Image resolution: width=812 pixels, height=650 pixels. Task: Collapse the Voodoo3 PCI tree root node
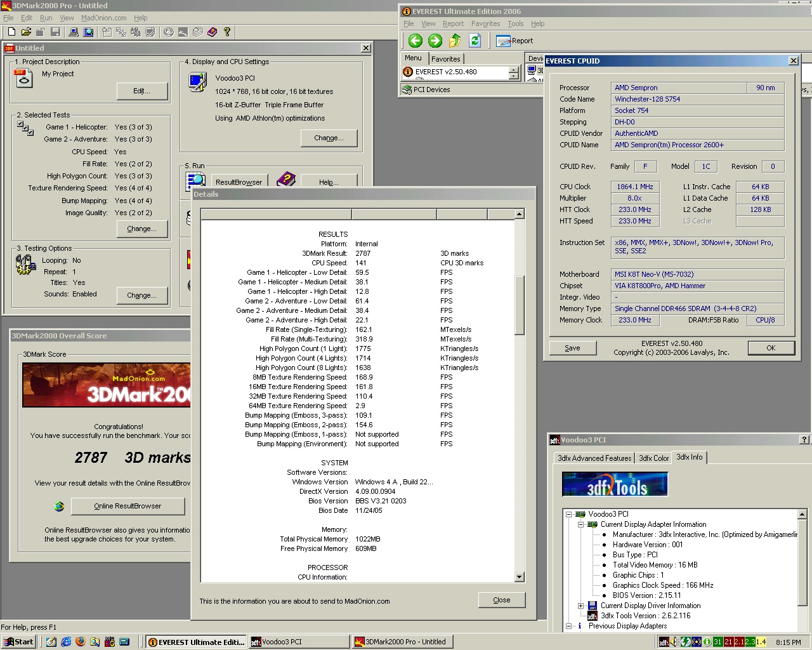569,514
